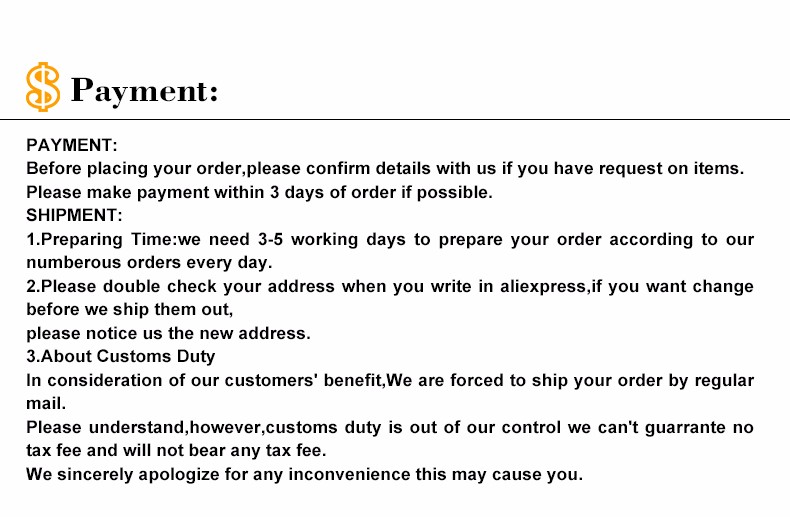790x517 pixels.
Task: Click the "Before placing your order" sentence
Action: pyautogui.click(x=385, y=168)
